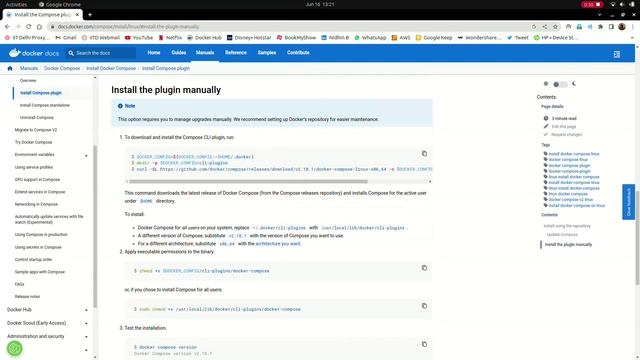The image size is (640, 360).
Task: Go to 'Install using the repository' section
Action: tap(567, 226)
